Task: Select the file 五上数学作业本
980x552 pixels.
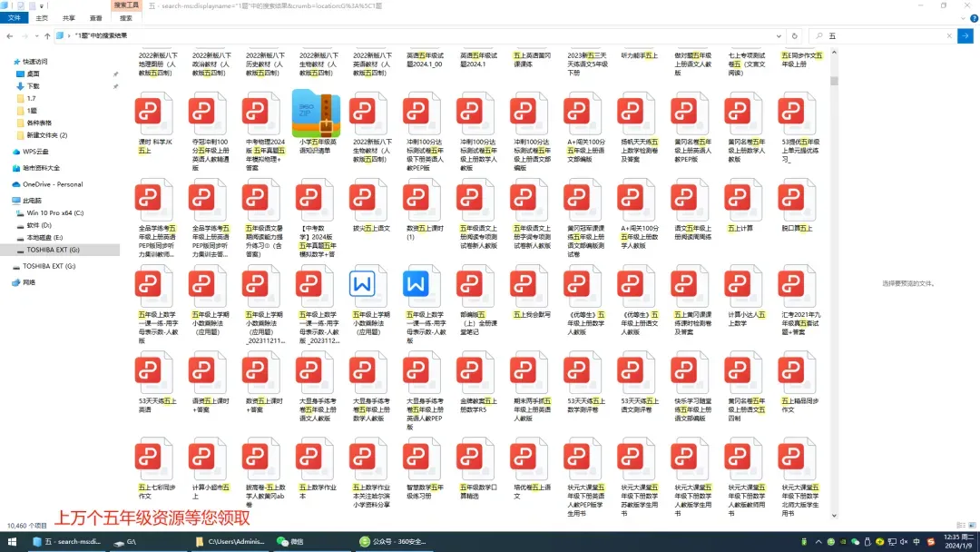Action: point(318,468)
